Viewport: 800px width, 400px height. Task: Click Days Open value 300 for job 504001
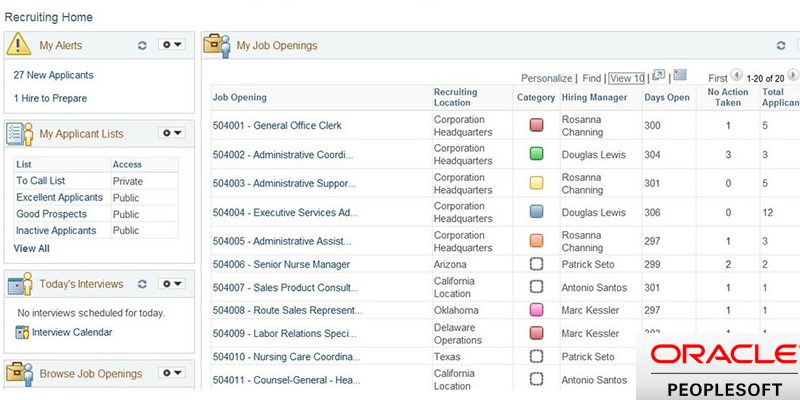(x=652, y=126)
